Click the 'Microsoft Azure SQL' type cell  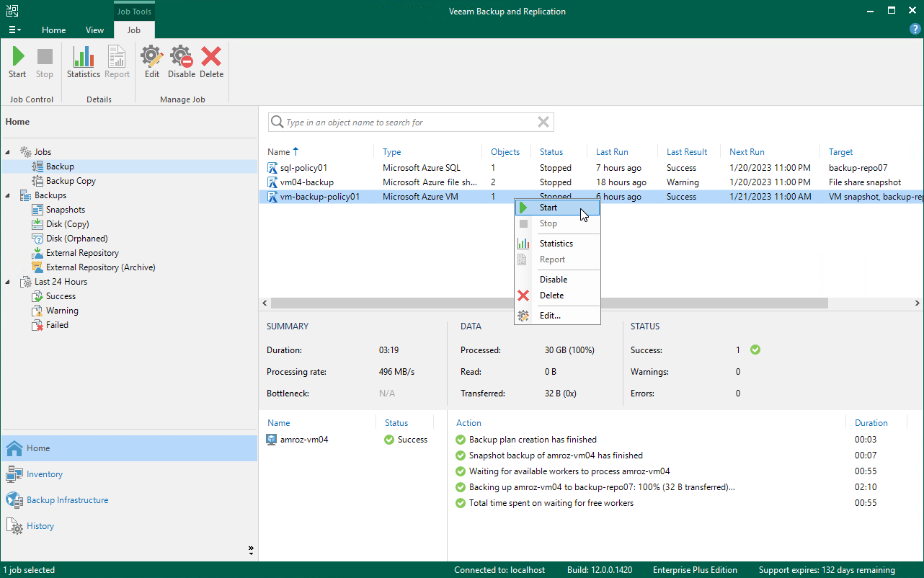pyautogui.click(x=422, y=168)
